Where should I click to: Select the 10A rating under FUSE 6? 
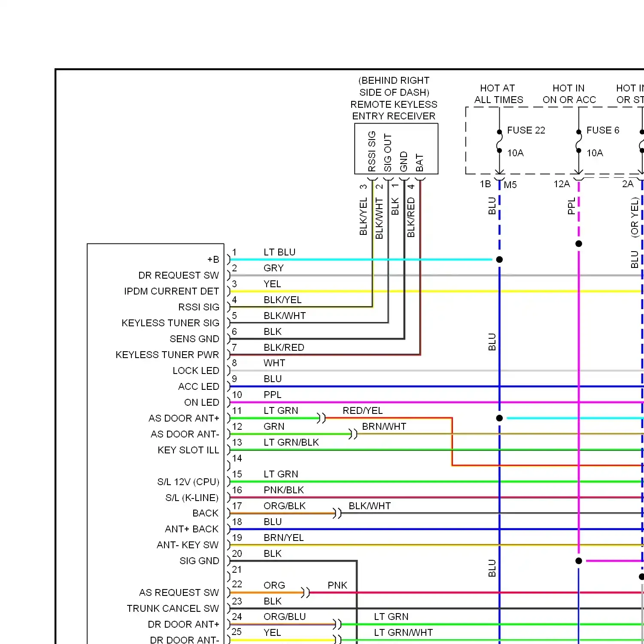(x=595, y=153)
